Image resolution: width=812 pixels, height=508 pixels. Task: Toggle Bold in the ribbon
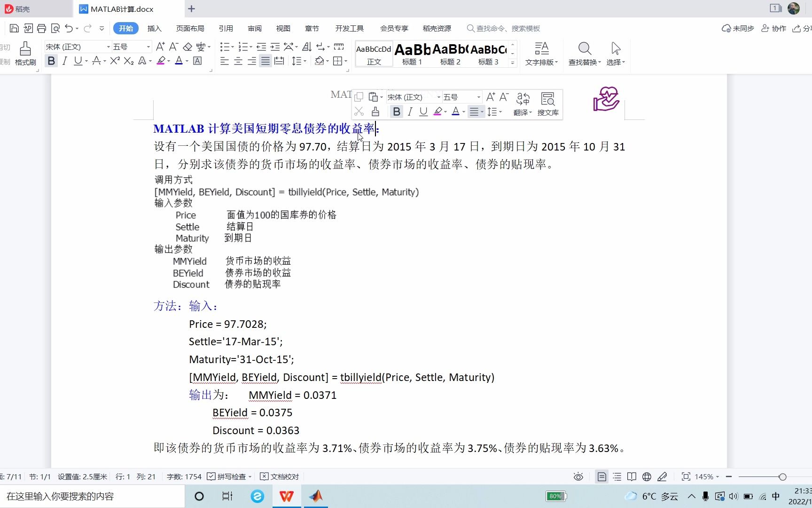click(x=51, y=61)
